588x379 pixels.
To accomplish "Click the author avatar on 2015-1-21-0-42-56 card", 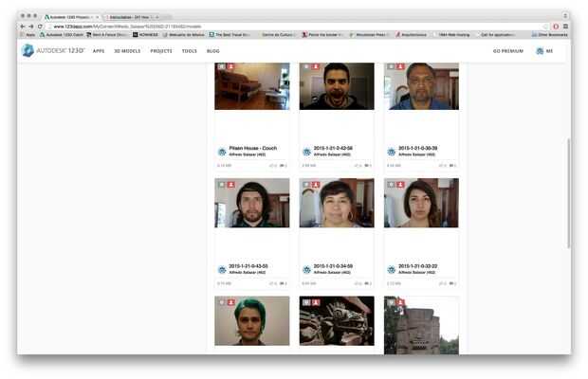I will 306,152.
